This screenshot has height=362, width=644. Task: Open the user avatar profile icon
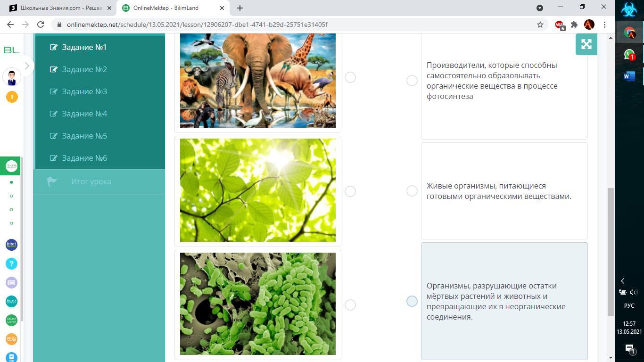(x=12, y=77)
